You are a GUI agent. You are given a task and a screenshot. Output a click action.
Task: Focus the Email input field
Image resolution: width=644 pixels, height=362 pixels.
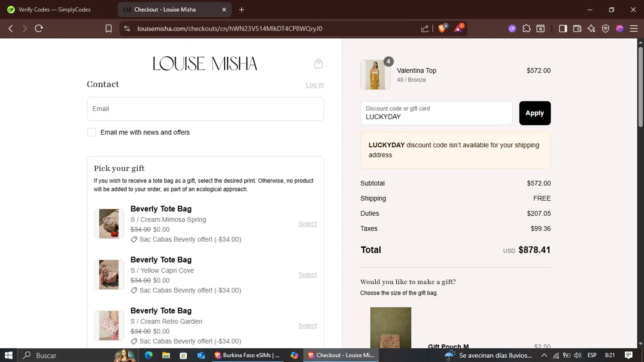click(205, 109)
